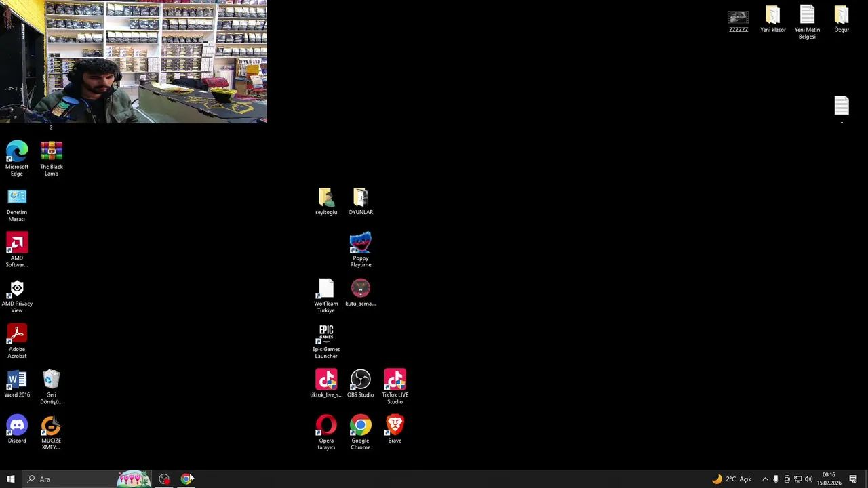Open the 00:16 clock and calendar
Screen dimensions: 868x488
(x=829, y=479)
